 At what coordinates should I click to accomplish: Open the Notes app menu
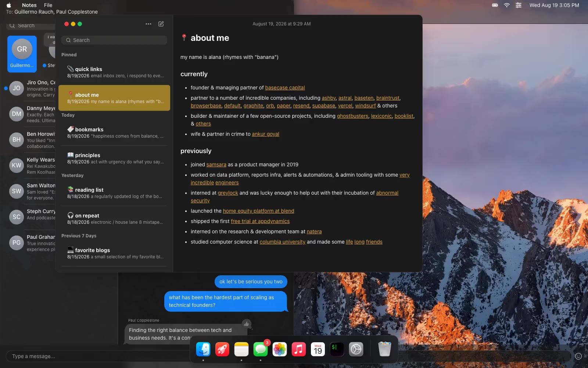point(29,5)
